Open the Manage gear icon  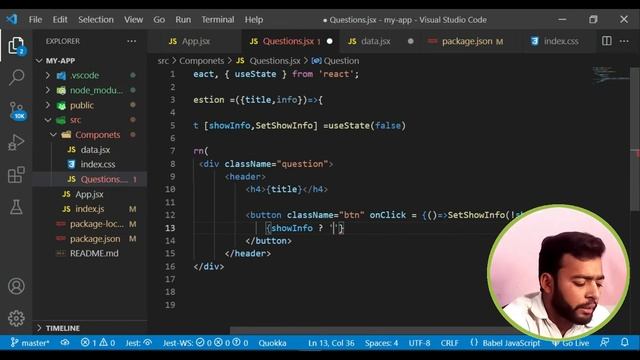tap(16, 318)
